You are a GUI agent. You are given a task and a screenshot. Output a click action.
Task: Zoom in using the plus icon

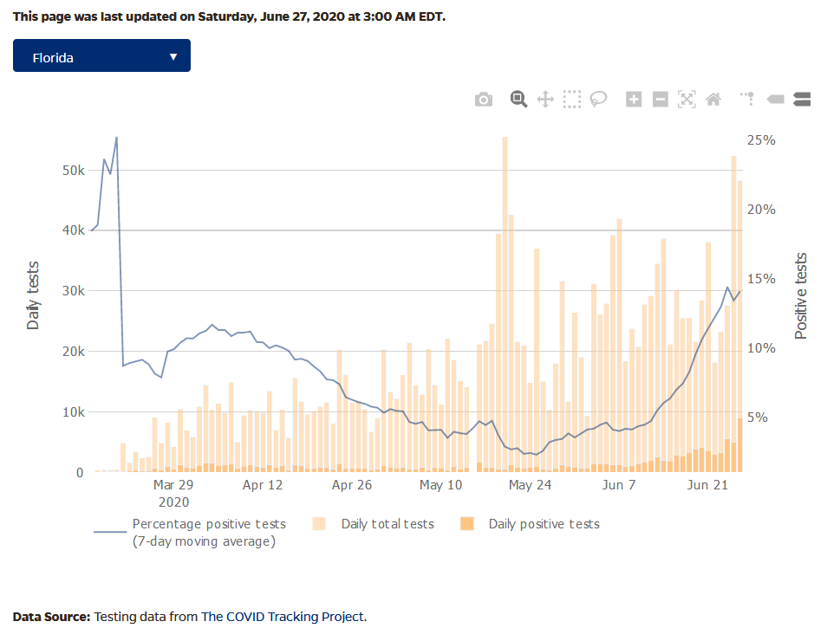[634, 100]
